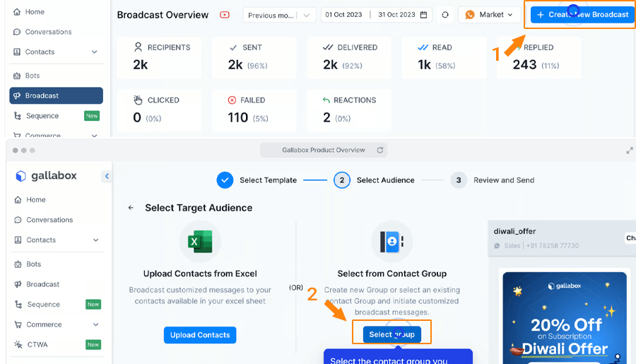Click step 3 Review and Send

tap(493, 180)
